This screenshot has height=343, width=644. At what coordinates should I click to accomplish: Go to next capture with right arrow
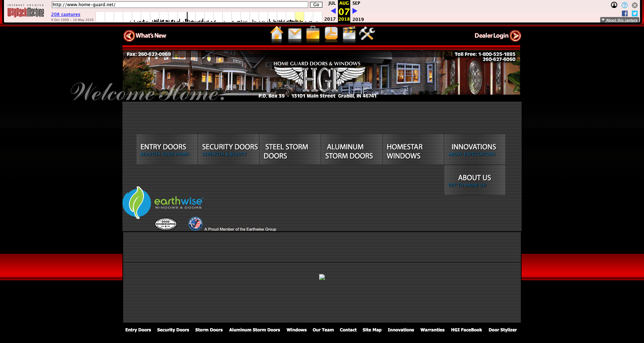click(x=355, y=11)
